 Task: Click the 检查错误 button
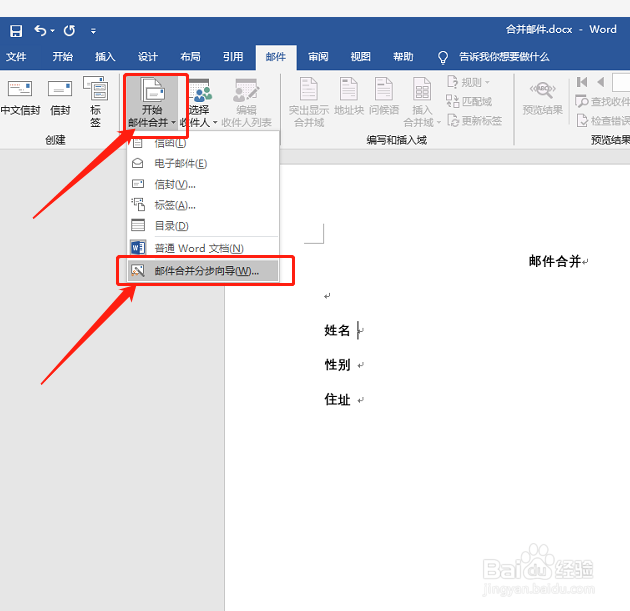(603, 121)
